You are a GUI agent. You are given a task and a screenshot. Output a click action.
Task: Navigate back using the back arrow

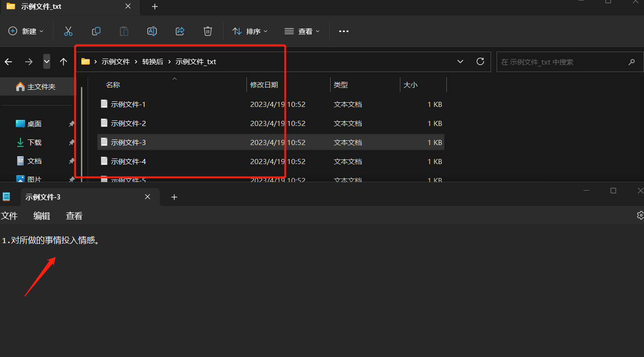click(x=8, y=61)
